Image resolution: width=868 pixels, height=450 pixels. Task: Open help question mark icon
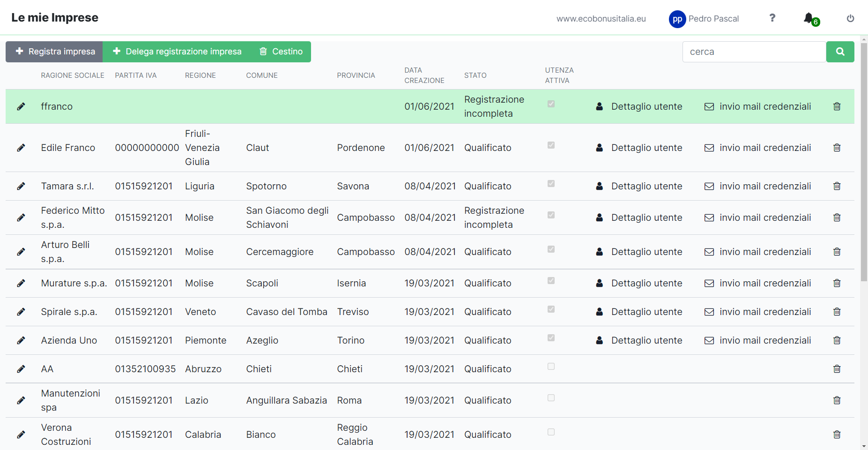(772, 18)
